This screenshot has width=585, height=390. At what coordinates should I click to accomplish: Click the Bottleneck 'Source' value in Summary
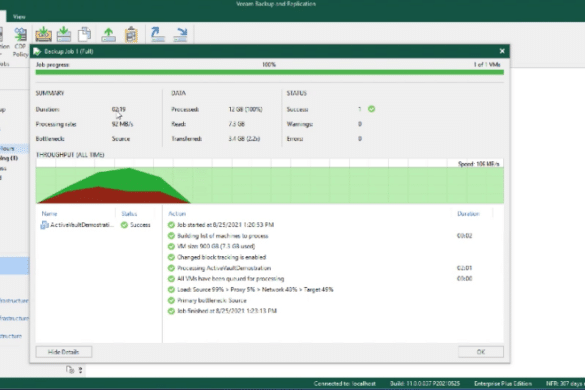point(121,138)
